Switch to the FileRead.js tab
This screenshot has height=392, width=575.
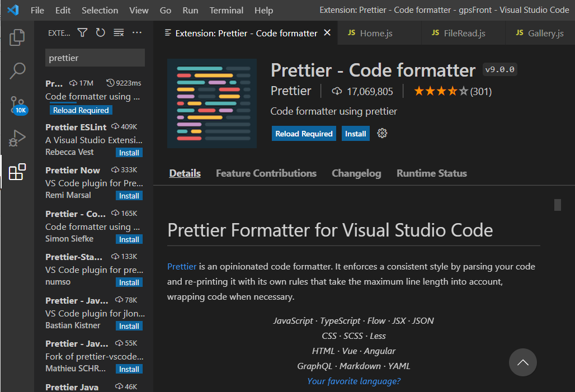click(464, 33)
